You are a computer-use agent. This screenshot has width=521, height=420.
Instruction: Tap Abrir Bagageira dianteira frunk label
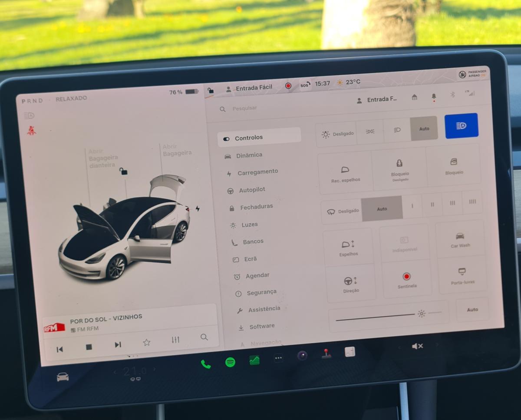click(x=103, y=159)
